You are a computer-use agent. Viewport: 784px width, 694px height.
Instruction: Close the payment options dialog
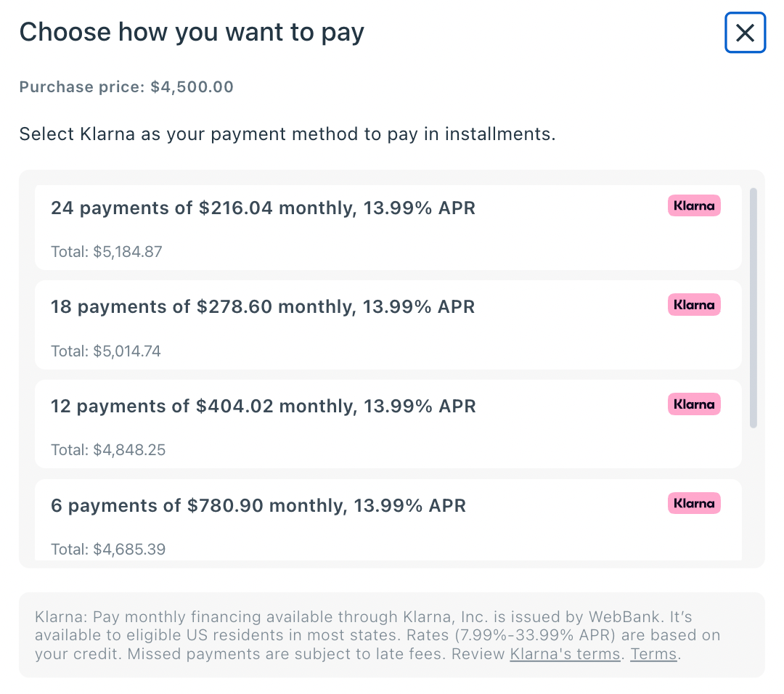[745, 33]
